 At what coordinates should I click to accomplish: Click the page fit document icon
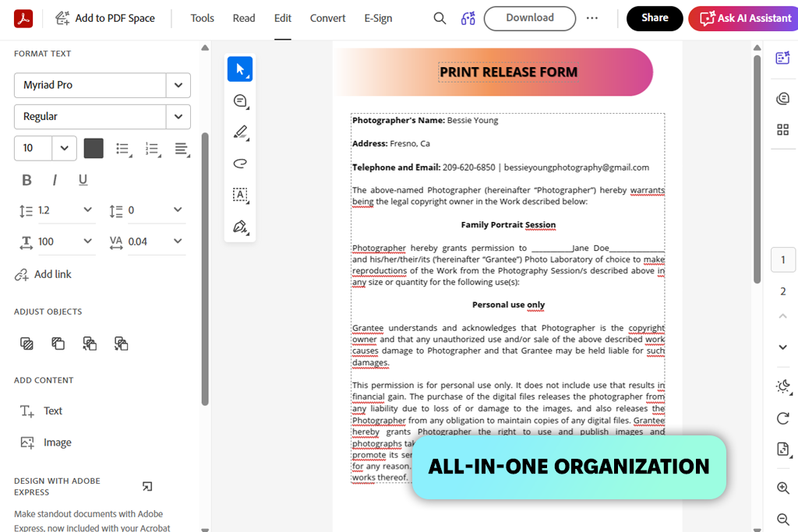coord(782,449)
